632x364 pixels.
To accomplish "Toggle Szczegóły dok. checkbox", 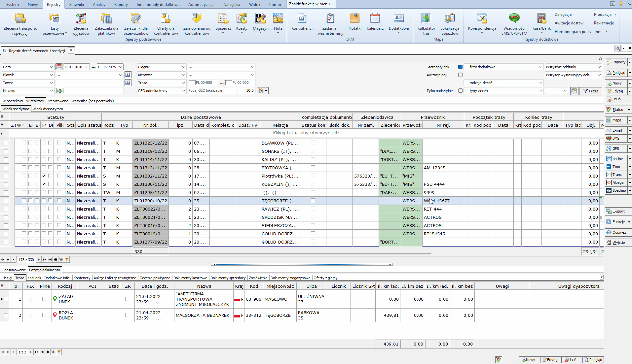I will pos(460,67).
